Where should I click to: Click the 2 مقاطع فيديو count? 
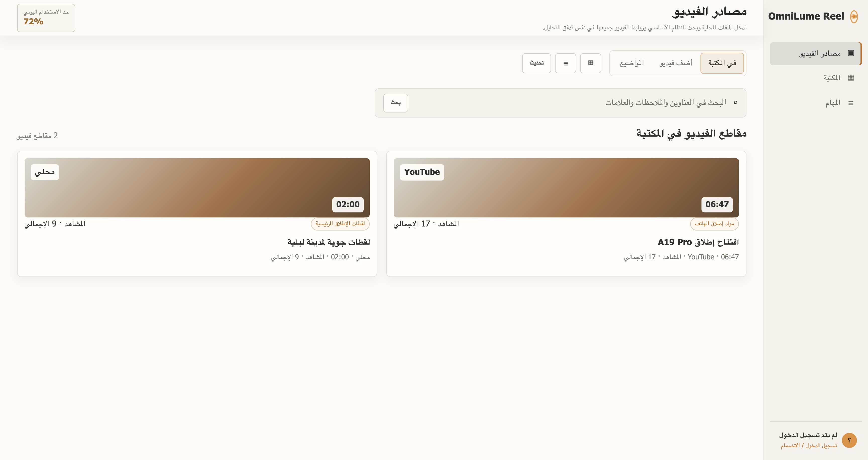point(37,136)
